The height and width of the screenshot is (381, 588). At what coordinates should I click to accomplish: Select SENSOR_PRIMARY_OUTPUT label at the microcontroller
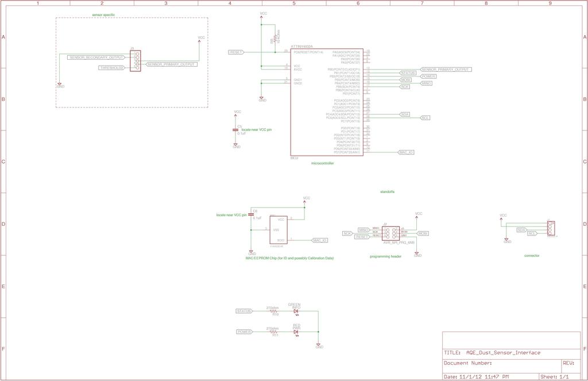pyautogui.click(x=445, y=70)
